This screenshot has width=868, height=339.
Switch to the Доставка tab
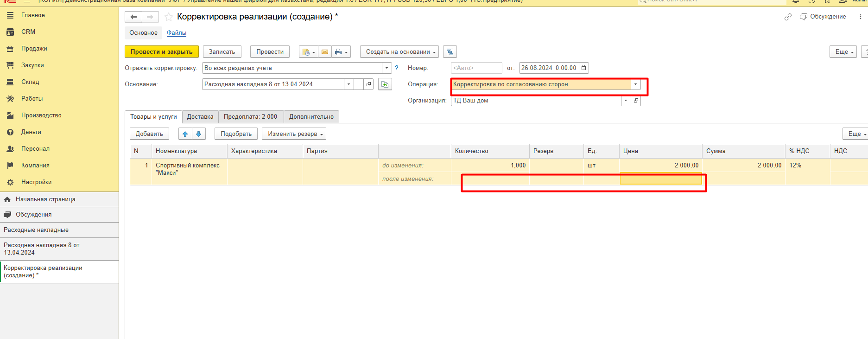(200, 117)
